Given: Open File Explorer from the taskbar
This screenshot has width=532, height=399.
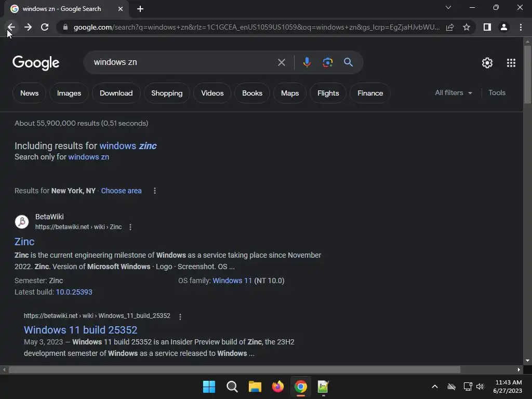Looking at the screenshot, I should click(x=255, y=387).
